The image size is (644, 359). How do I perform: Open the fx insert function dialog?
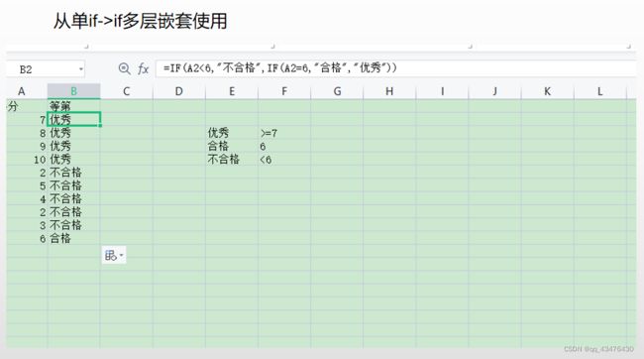coord(143,68)
